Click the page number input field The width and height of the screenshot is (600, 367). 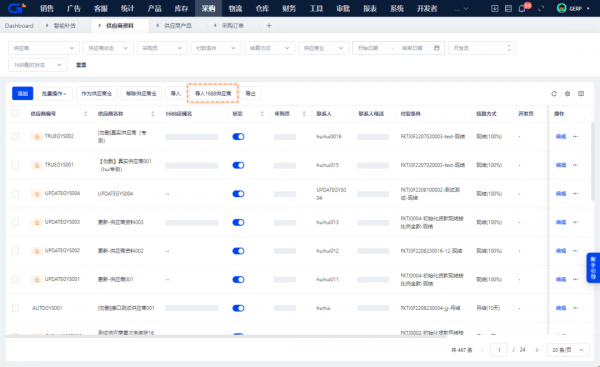(x=499, y=350)
